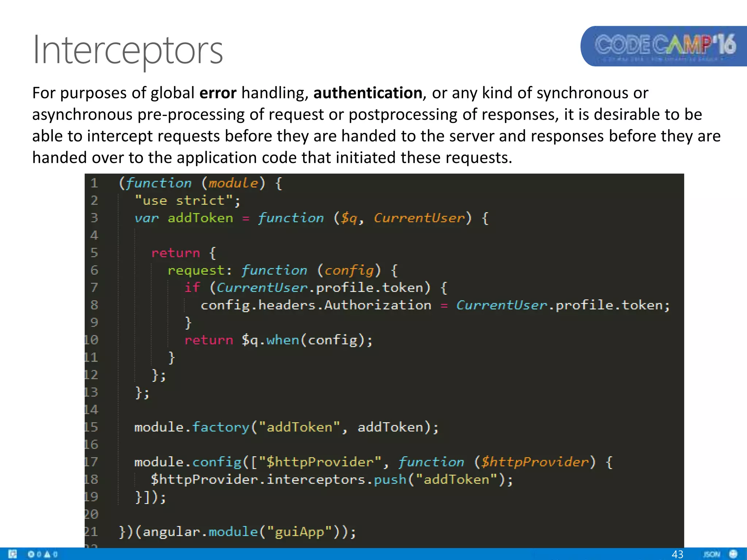Click the interceptors property on line 18

tap(316, 479)
